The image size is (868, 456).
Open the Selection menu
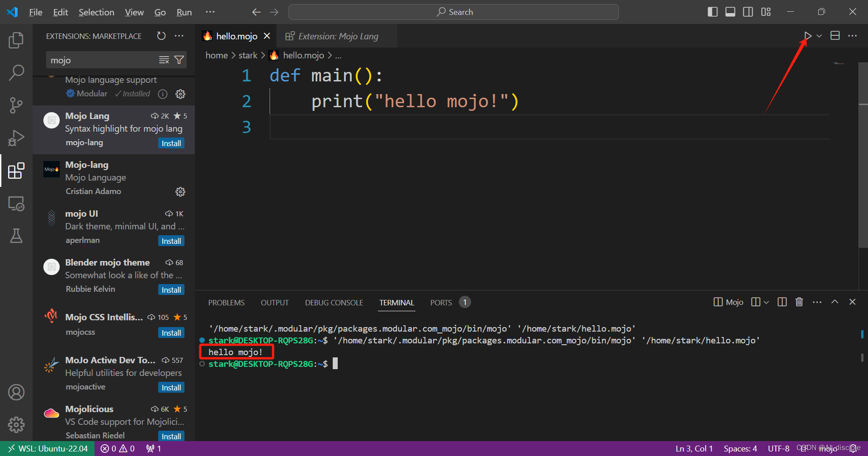pyautogui.click(x=96, y=12)
